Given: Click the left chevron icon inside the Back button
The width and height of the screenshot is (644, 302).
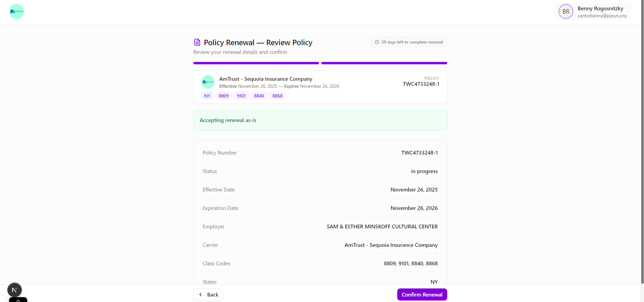Looking at the screenshot, I should [x=201, y=294].
